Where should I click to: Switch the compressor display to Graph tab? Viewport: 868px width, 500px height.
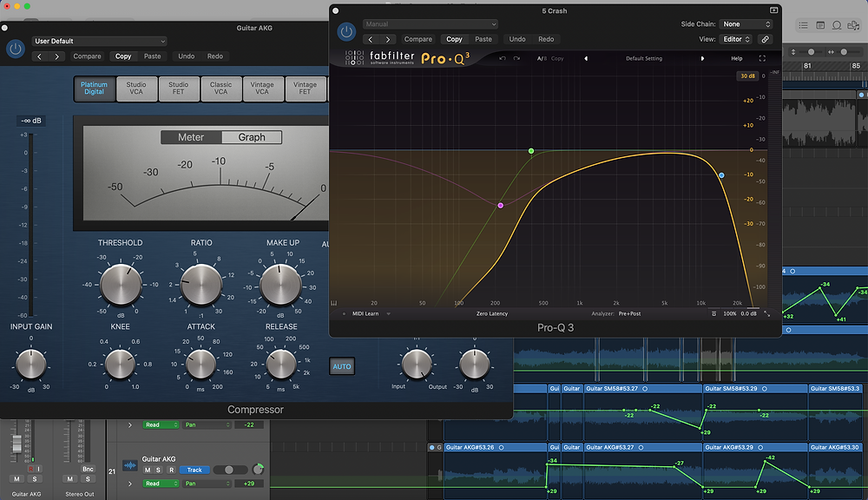click(x=252, y=137)
